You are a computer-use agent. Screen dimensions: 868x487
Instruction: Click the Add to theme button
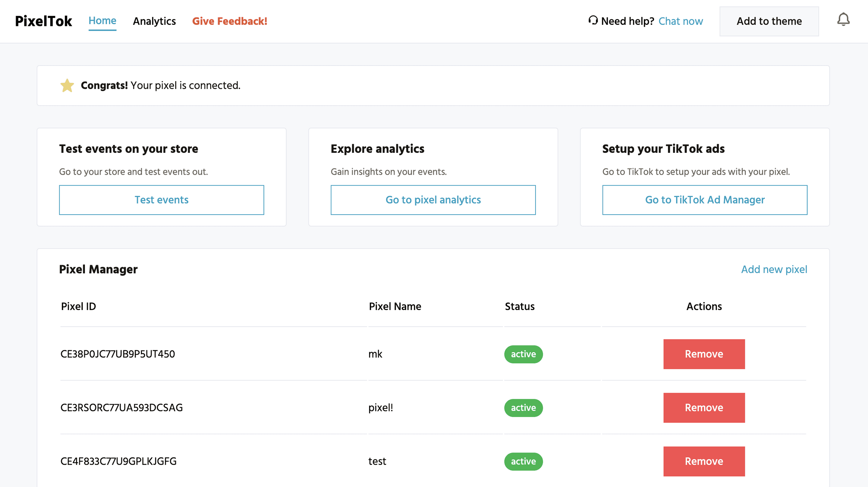tap(769, 21)
